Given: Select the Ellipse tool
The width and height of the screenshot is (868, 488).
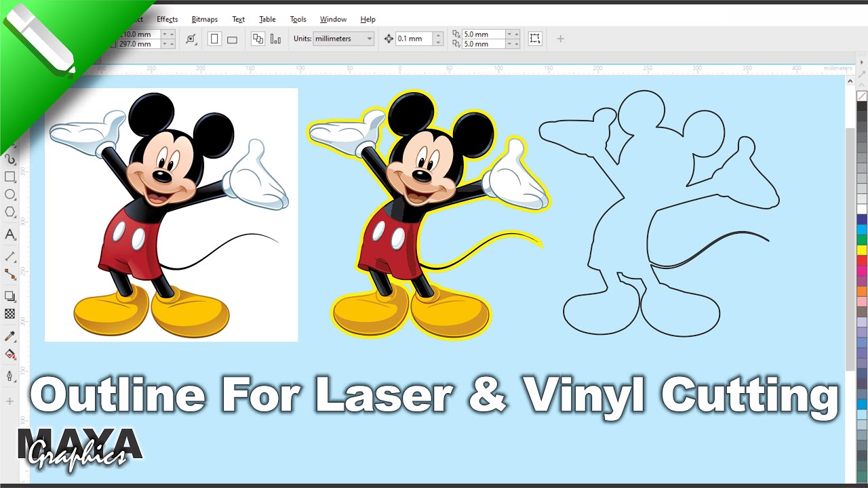Looking at the screenshot, I should click(10, 195).
